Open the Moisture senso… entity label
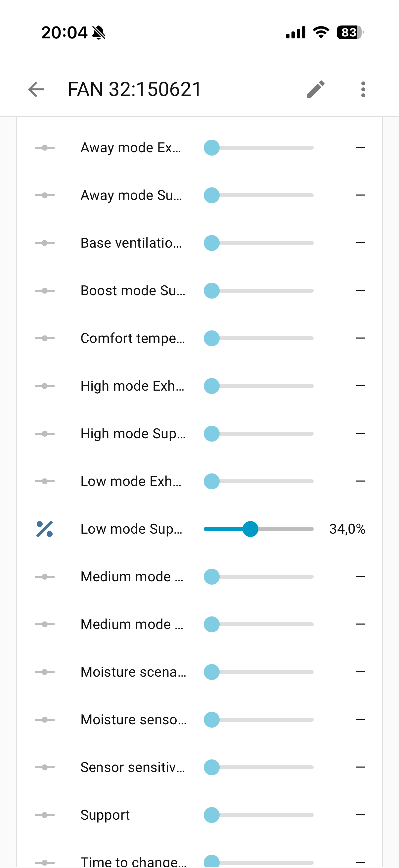 [133, 720]
